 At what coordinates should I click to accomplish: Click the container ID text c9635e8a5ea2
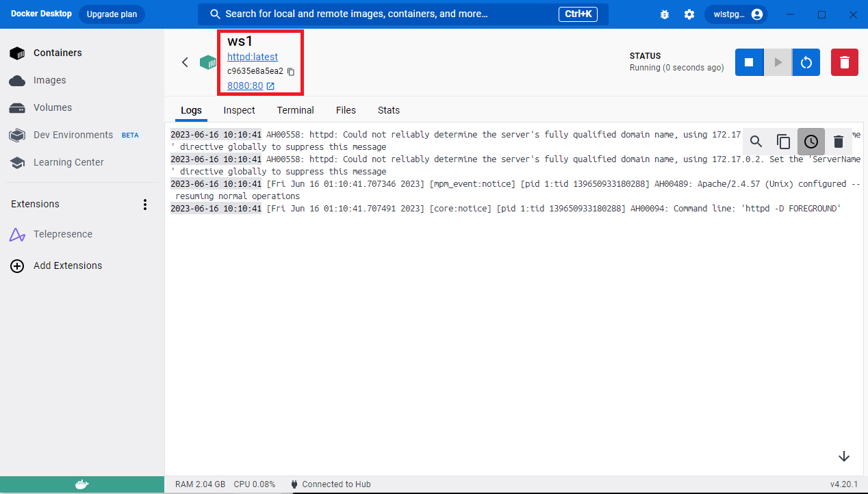click(255, 71)
